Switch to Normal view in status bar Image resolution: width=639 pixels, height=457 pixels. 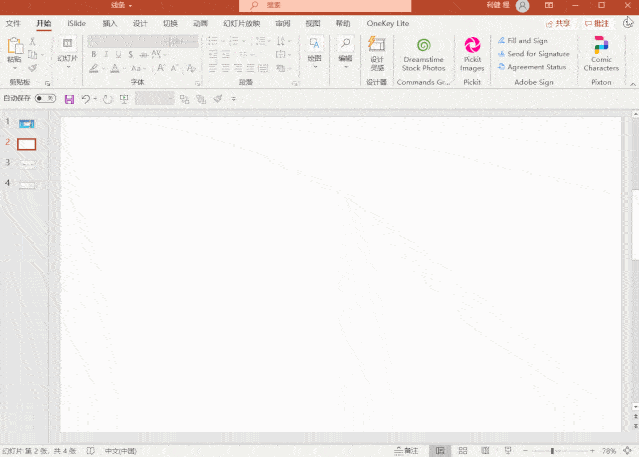coord(438,451)
